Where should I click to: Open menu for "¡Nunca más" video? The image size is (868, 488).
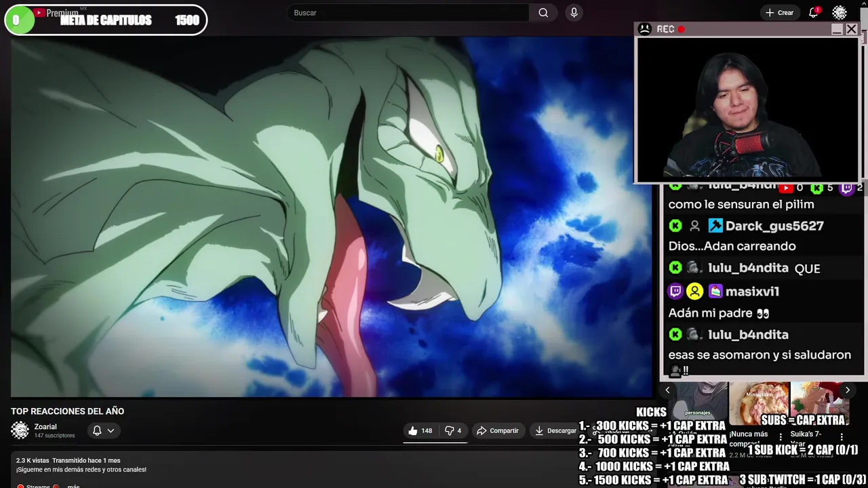pyautogui.click(x=781, y=437)
